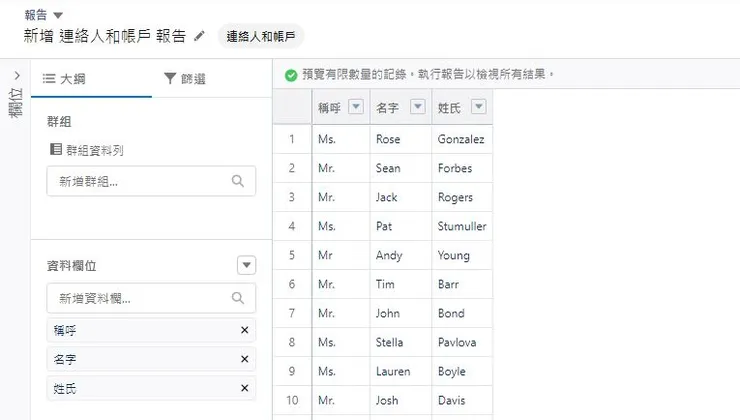This screenshot has height=420, width=740.
Task: Click cell Gonzalez in row 1
Action: (x=461, y=139)
